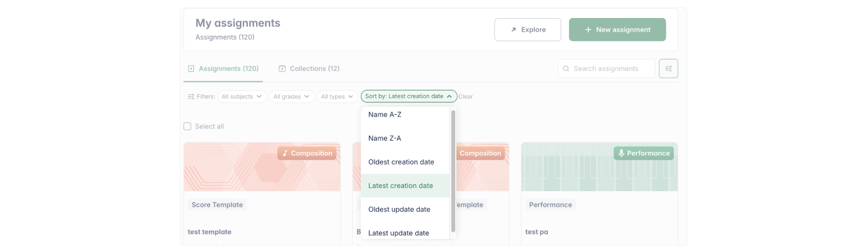Click the Search assignments field

tap(606, 69)
